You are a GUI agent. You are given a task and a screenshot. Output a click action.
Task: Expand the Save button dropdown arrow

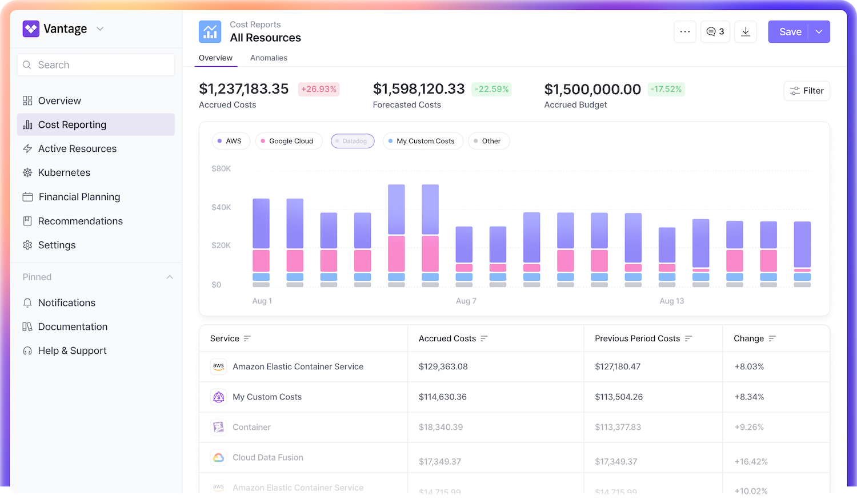819,32
